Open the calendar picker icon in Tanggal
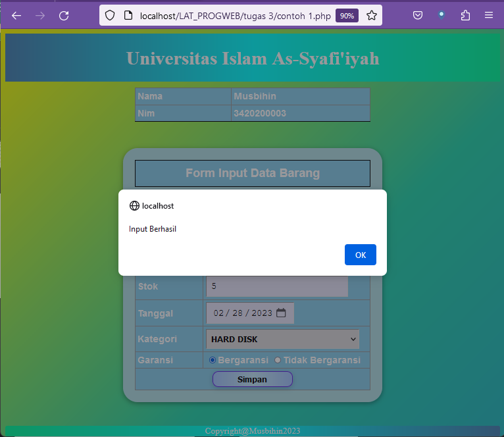504x437 pixels. point(281,313)
